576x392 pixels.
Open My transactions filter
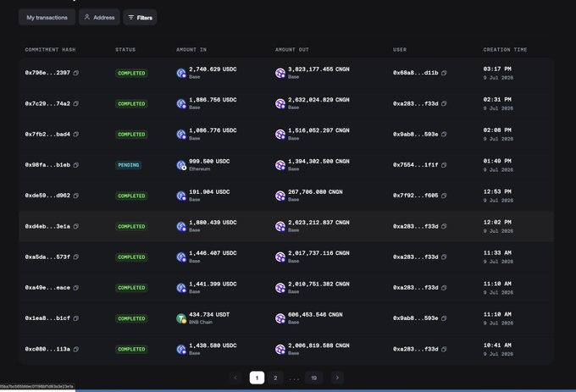(47, 17)
